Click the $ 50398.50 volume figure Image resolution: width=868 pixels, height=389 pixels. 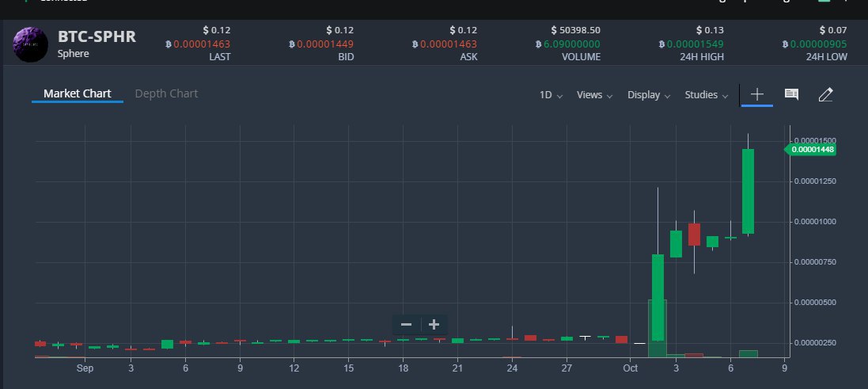(576, 30)
